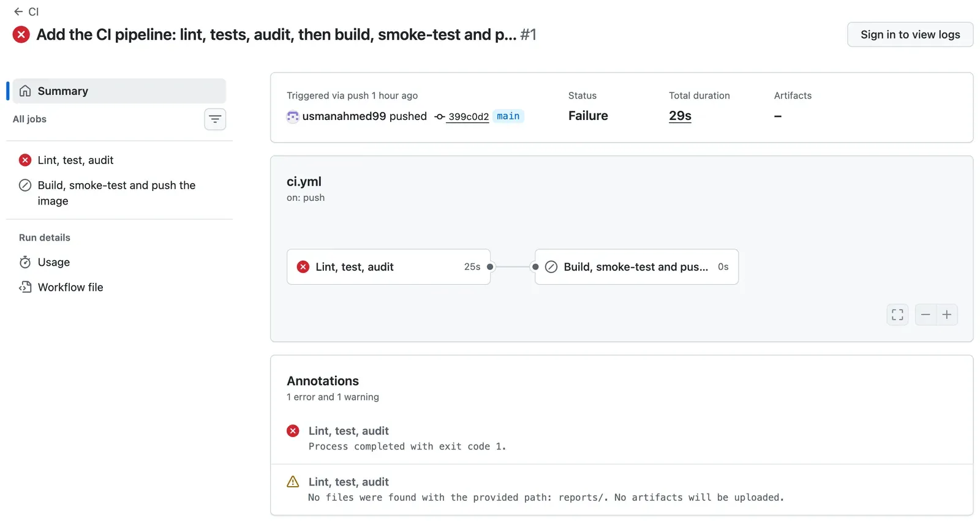Click the error icon in the Annotations list
Screen dimensions: 980x521
click(293, 431)
